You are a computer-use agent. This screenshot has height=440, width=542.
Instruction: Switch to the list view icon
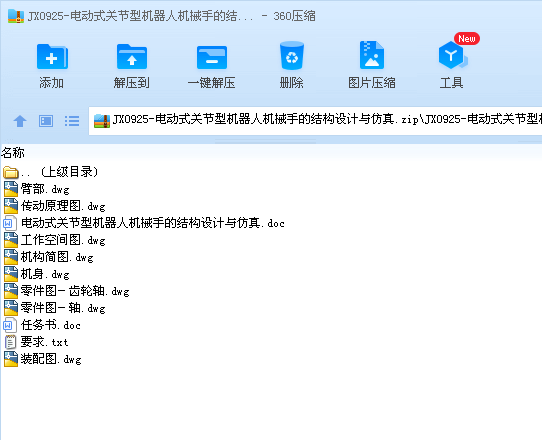pos(72,121)
